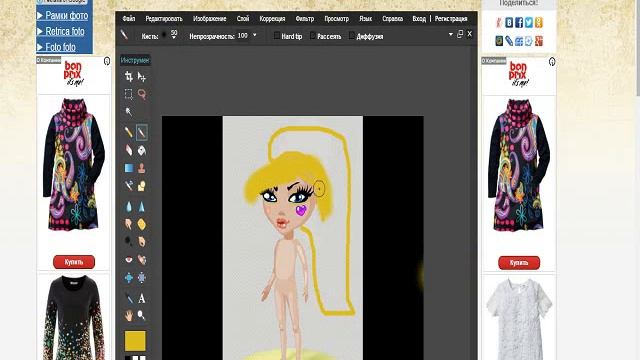Share via Facebook icon
This screenshot has height=360, width=640.
(519, 22)
